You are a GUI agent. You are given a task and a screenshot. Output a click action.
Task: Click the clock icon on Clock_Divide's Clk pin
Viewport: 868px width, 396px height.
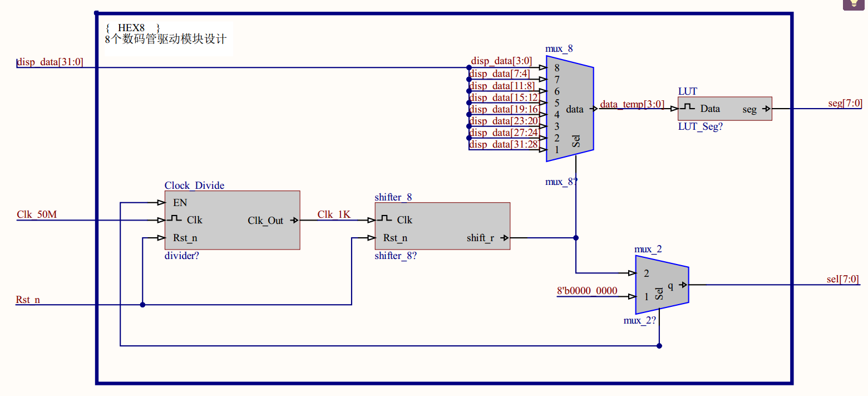pyautogui.click(x=173, y=219)
